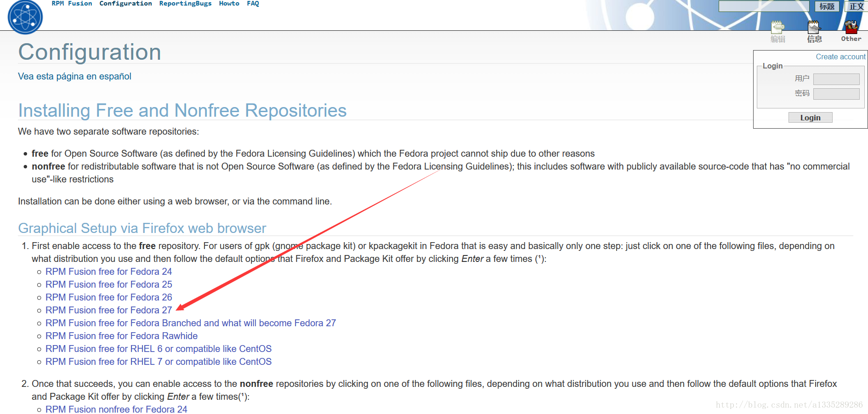Open the Howto menu item
The height and width of the screenshot is (414, 868).
coord(229,4)
